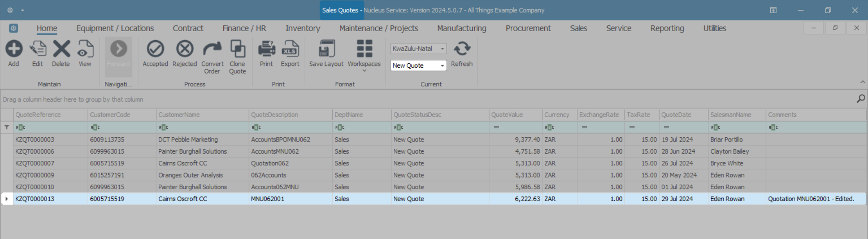
Task: Mark quote as Rejected
Action: point(184,49)
